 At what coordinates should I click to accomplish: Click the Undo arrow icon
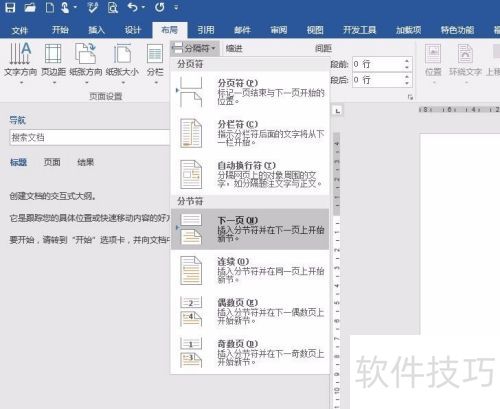click(x=133, y=7)
